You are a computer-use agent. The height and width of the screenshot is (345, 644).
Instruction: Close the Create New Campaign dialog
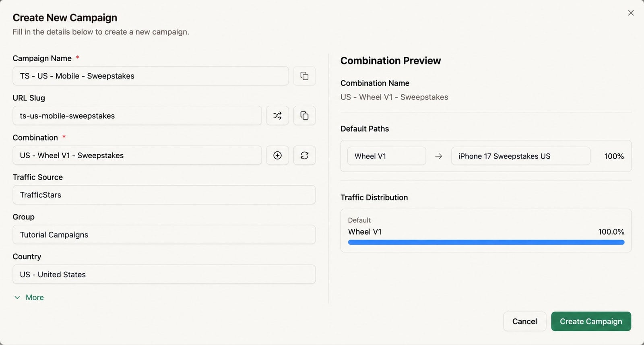(631, 13)
